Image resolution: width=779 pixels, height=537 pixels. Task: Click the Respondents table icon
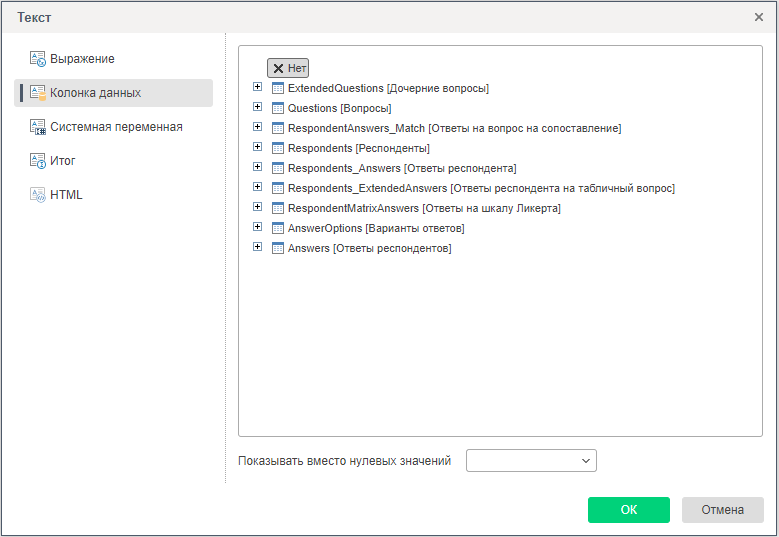coord(278,148)
